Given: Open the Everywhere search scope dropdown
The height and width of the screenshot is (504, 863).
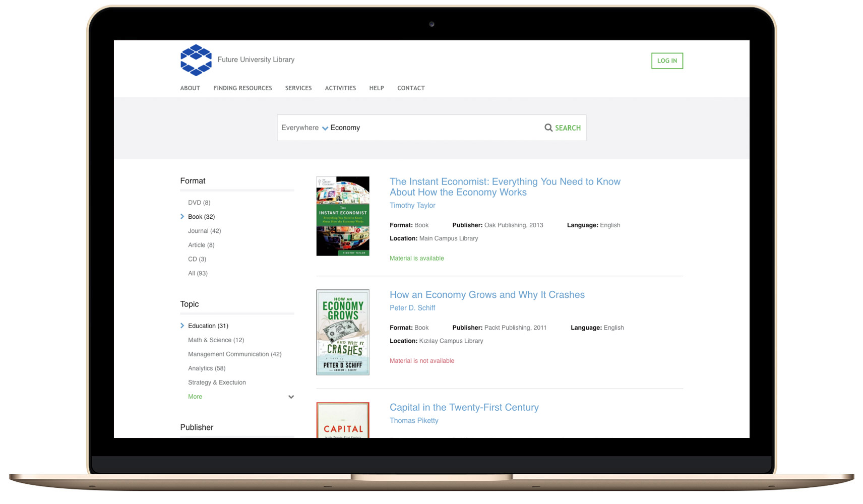Looking at the screenshot, I should tap(304, 128).
